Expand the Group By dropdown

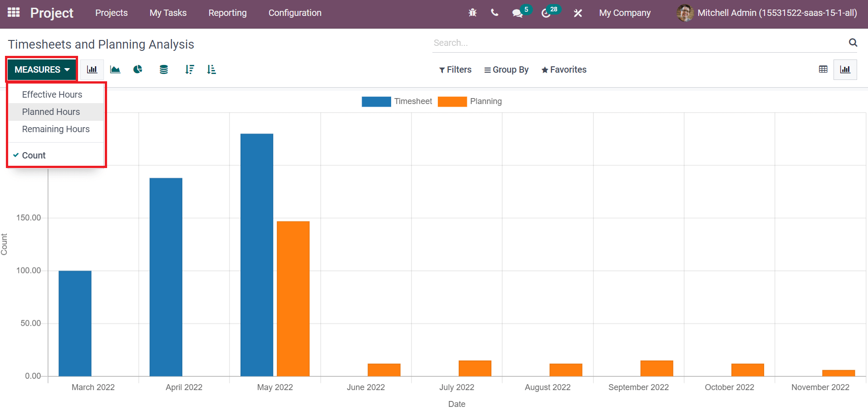click(506, 69)
